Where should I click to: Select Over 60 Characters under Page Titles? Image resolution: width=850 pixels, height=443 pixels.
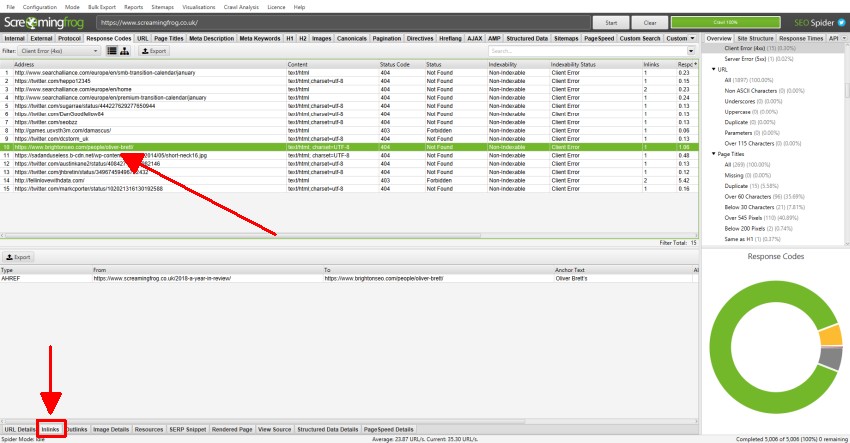coord(764,197)
